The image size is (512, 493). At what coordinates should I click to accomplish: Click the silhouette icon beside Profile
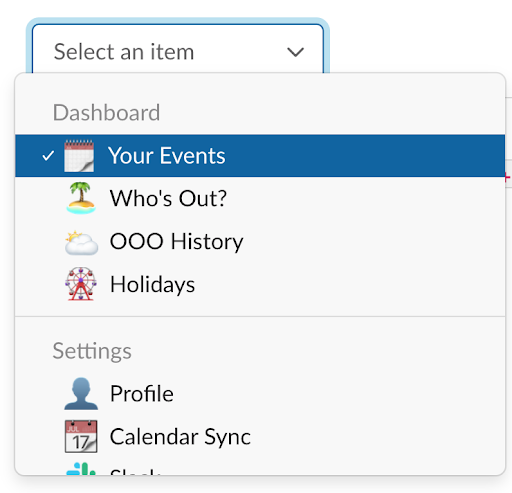pos(81,394)
